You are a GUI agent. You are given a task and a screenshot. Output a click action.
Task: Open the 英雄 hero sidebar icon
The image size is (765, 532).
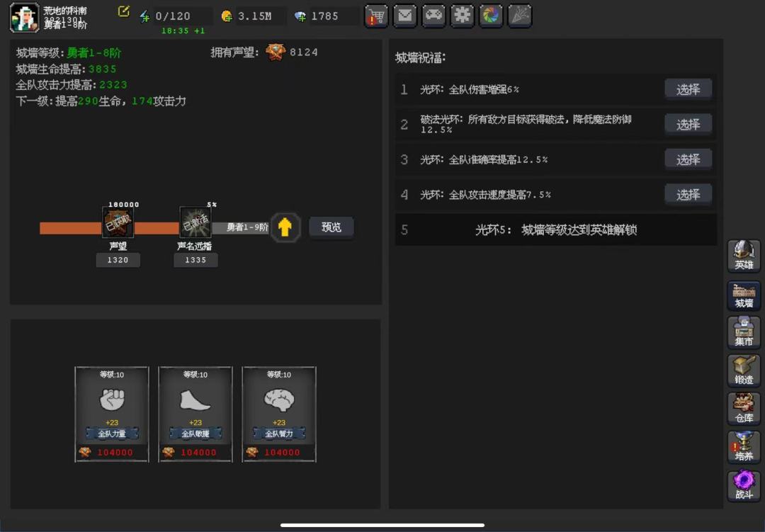744,256
